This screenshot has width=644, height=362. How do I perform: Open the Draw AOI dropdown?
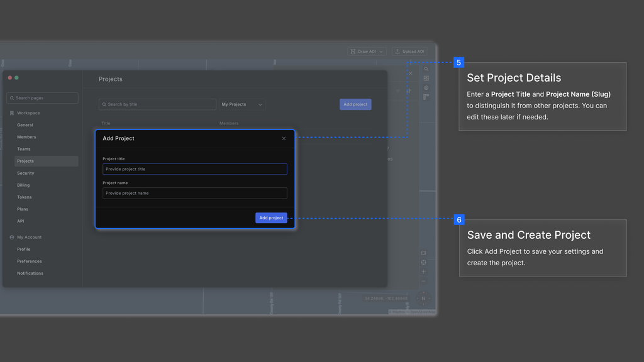(x=367, y=52)
